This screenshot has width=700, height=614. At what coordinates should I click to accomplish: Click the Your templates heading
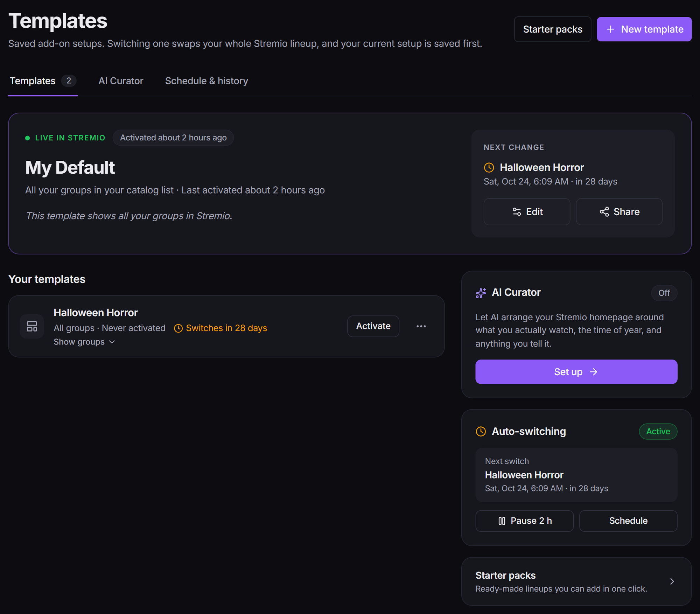(47, 279)
